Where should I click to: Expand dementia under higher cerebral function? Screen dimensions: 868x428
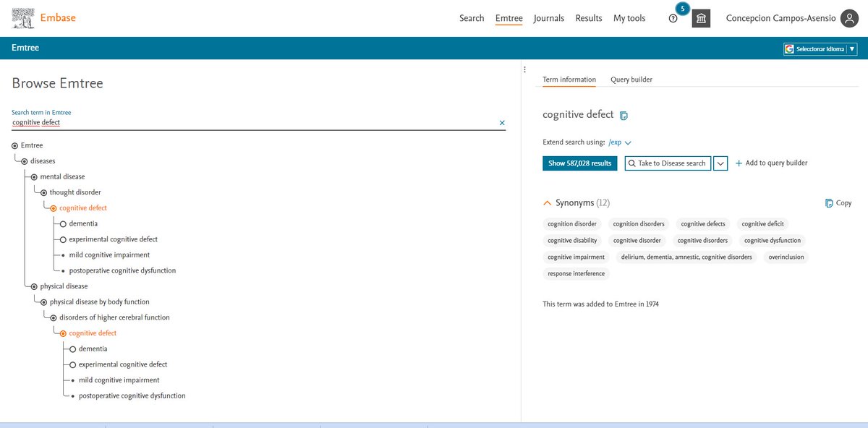[73, 349]
